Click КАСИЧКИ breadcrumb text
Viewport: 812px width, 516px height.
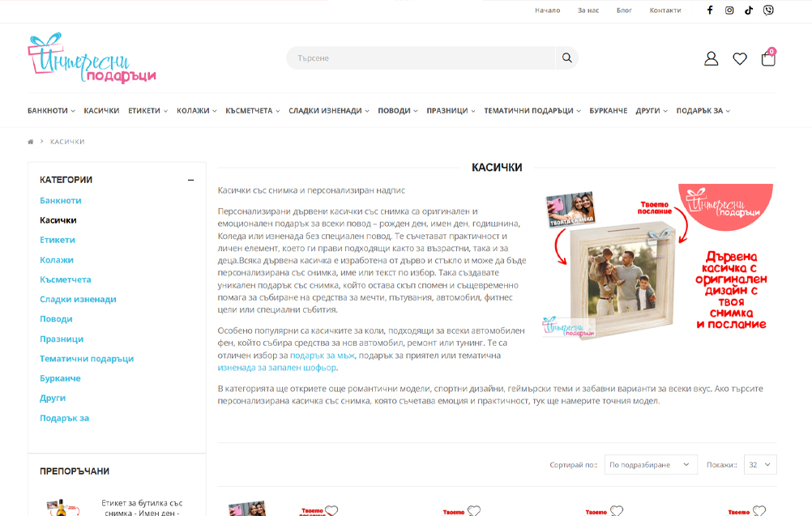[x=67, y=142]
